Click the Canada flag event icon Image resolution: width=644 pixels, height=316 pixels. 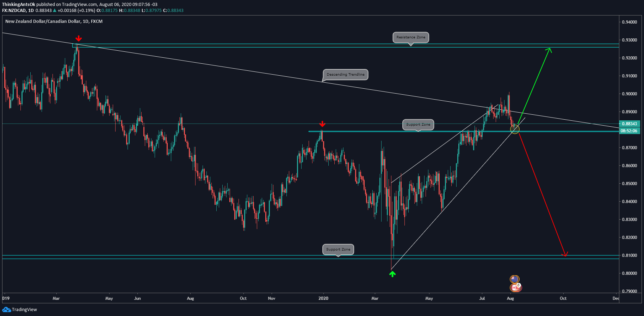(516, 287)
